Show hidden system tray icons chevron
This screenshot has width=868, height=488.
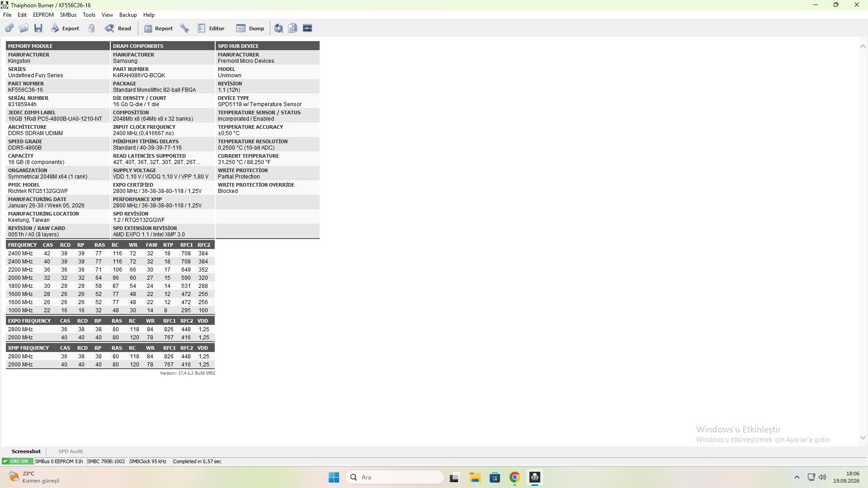[x=797, y=477]
